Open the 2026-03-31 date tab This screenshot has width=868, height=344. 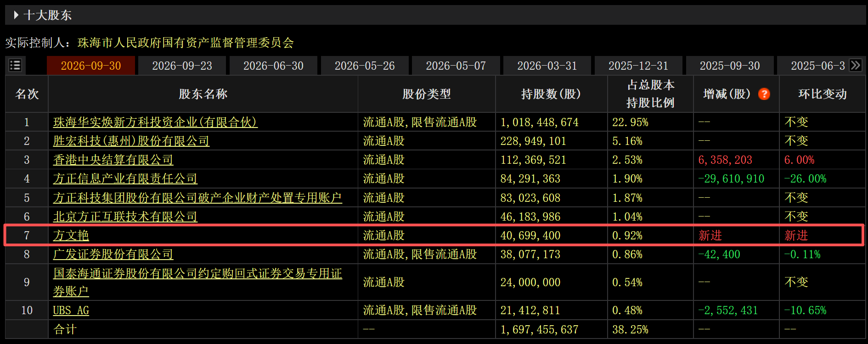pyautogui.click(x=547, y=66)
